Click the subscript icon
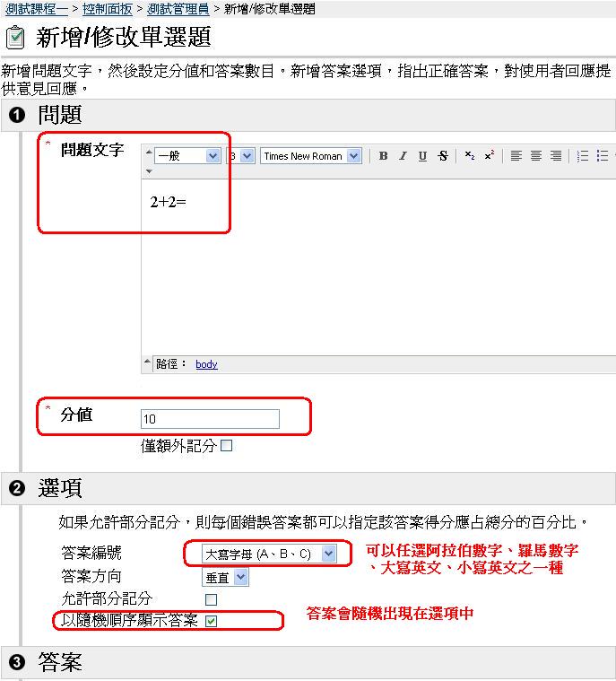This screenshot has width=616, height=681. pyautogui.click(x=470, y=156)
